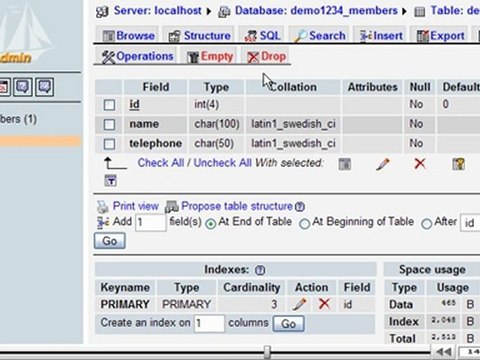Click the Index row label in Space usage
This screenshot has height=360, width=480.
click(x=404, y=322)
